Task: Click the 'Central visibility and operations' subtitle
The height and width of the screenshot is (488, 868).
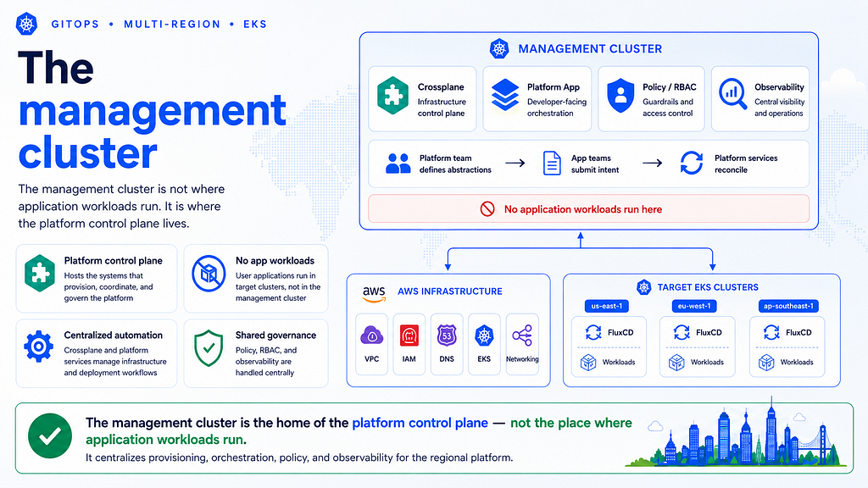Action: [x=780, y=108]
